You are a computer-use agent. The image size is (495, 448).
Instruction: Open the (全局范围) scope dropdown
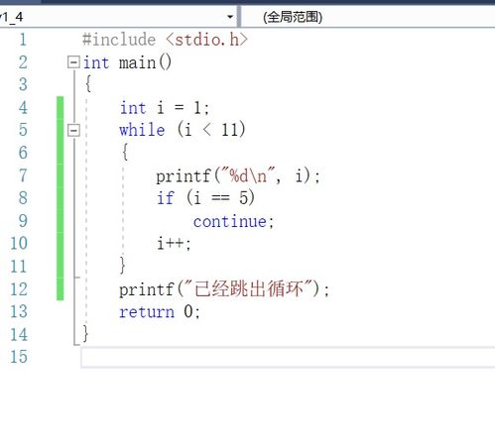tap(368, 17)
